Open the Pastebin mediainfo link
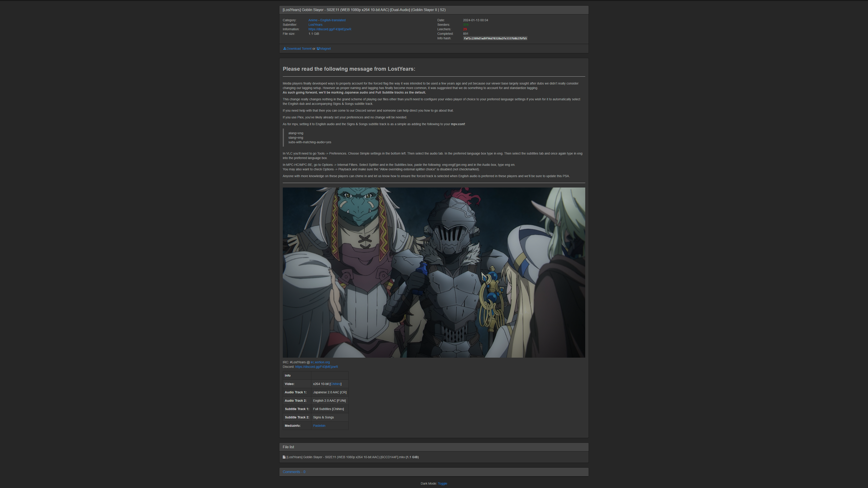The image size is (868, 488). [319, 426]
